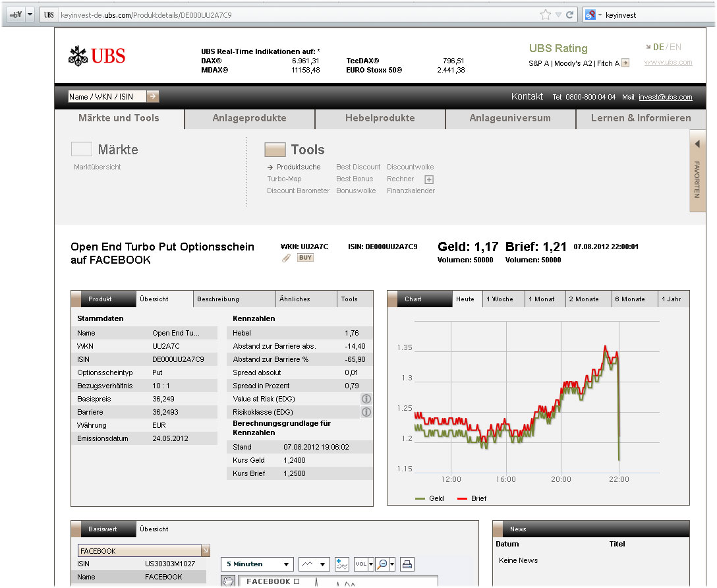Open the Anlageuniversum main tab
Viewport: 717px width, 588px height.
[x=510, y=118]
